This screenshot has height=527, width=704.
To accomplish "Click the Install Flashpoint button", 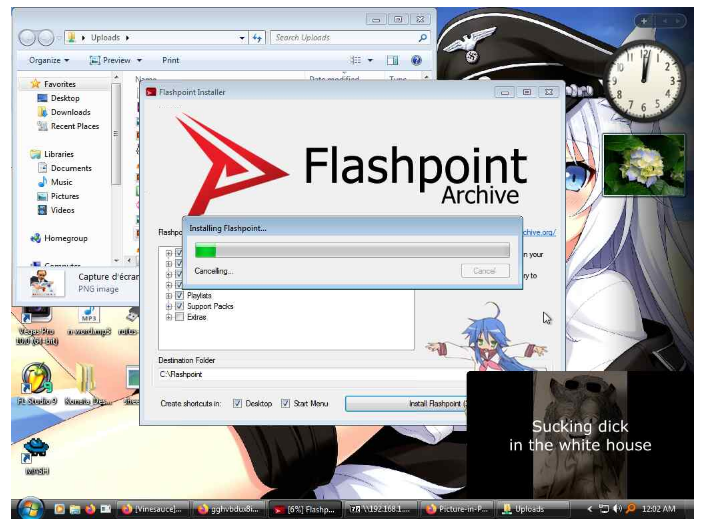I will coord(406,404).
